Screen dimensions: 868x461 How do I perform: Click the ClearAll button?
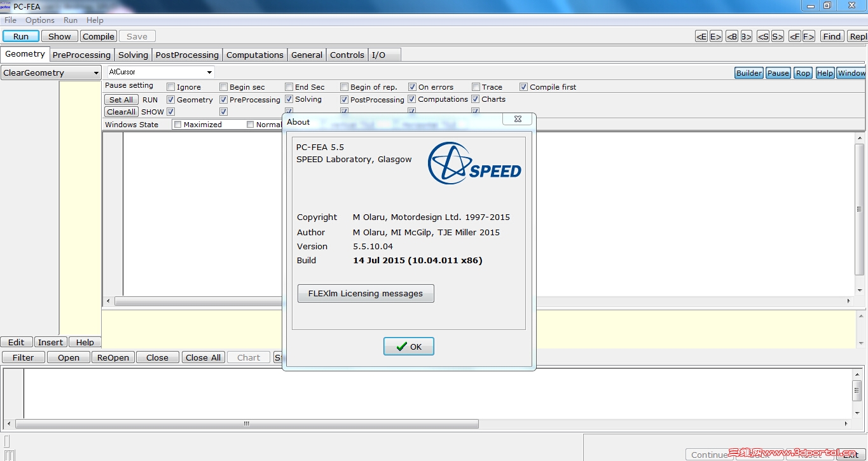tap(121, 112)
